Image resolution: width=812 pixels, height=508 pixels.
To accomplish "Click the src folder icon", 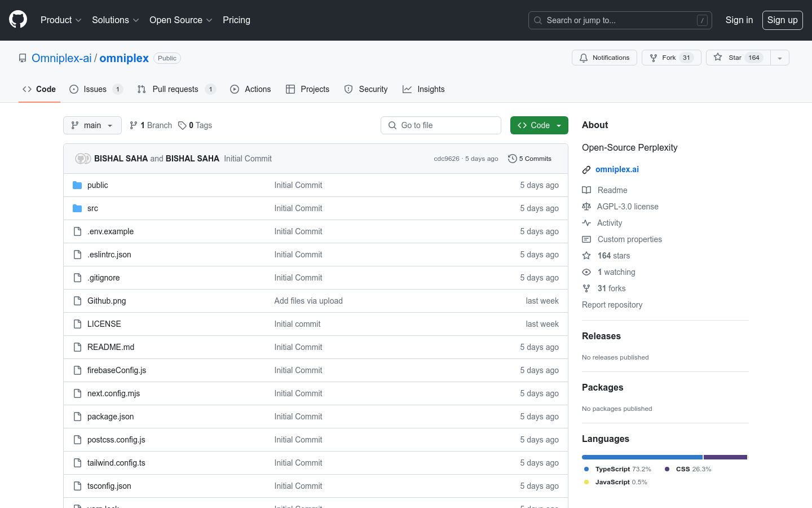I will point(77,208).
